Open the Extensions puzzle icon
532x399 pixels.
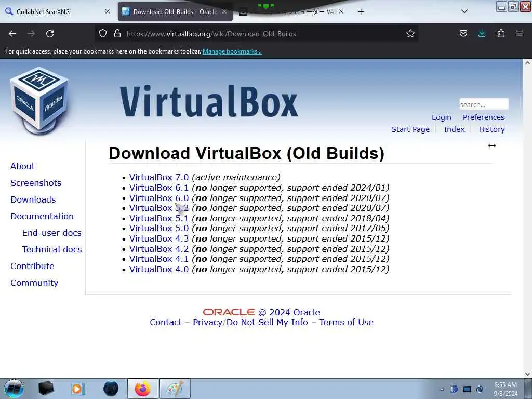tap(501, 34)
